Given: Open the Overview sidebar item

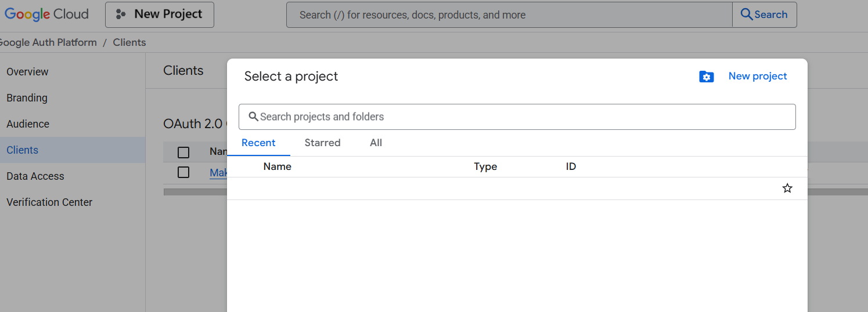Looking at the screenshot, I should (x=73, y=72).
